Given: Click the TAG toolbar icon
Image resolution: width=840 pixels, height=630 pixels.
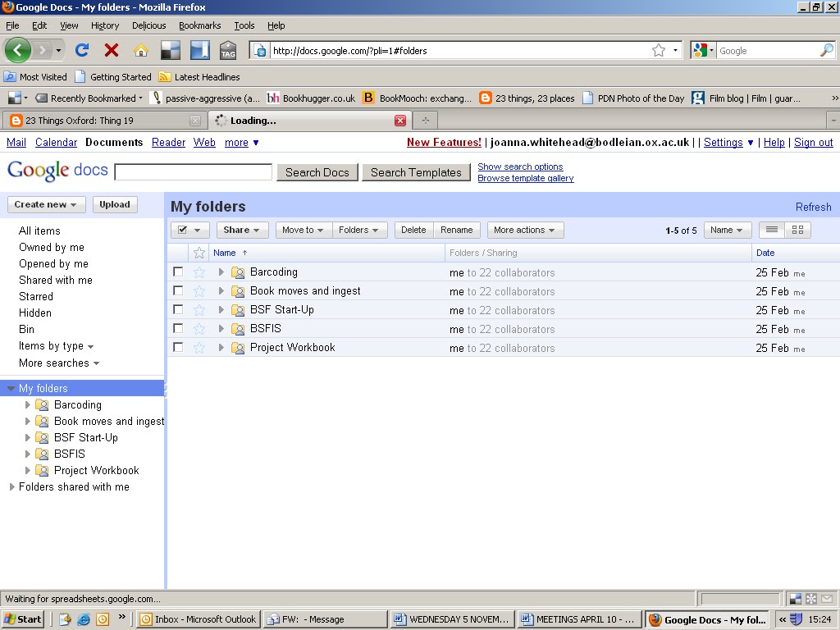Looking at the screenshot, I should tap(228, 50).
